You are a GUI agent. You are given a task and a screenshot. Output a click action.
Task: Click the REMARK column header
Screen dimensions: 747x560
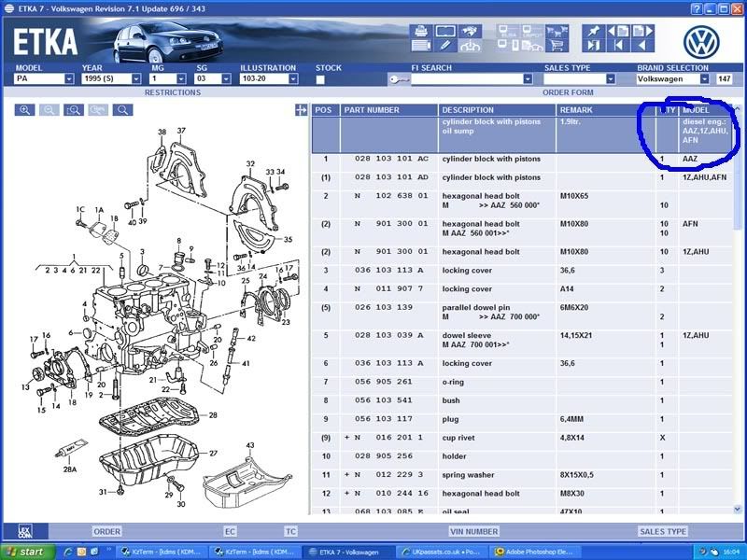[x=605, y=110]
